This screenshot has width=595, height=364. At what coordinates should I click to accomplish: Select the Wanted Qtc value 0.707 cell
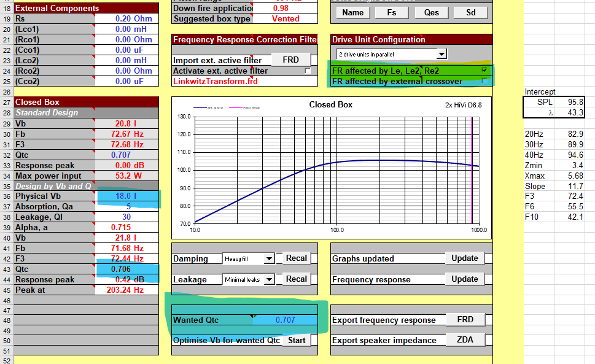coord(285,320)
